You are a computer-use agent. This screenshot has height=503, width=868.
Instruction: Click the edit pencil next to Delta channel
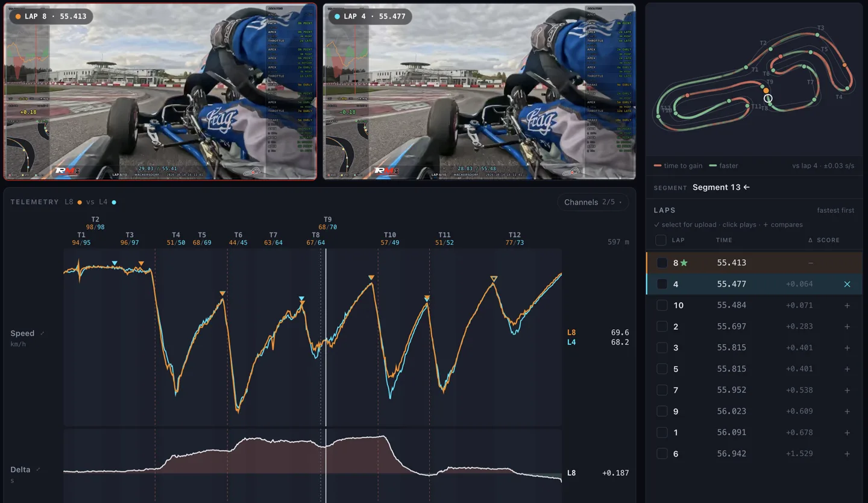pos(38,469)
